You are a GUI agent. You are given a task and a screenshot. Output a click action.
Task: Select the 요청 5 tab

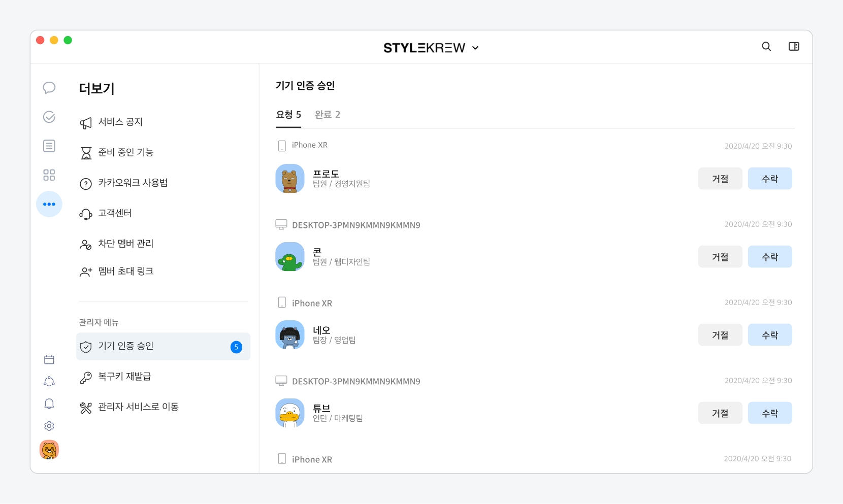(x=288, y=115)
